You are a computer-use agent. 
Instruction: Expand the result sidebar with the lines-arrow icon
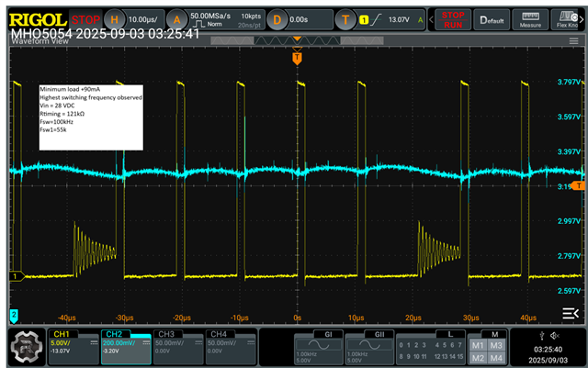click(571, 313)
